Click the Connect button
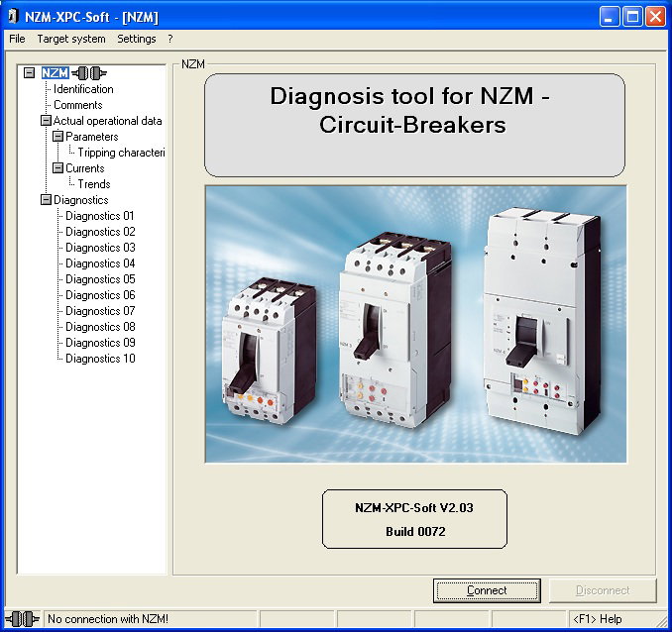672x632 pixels. 487,590
